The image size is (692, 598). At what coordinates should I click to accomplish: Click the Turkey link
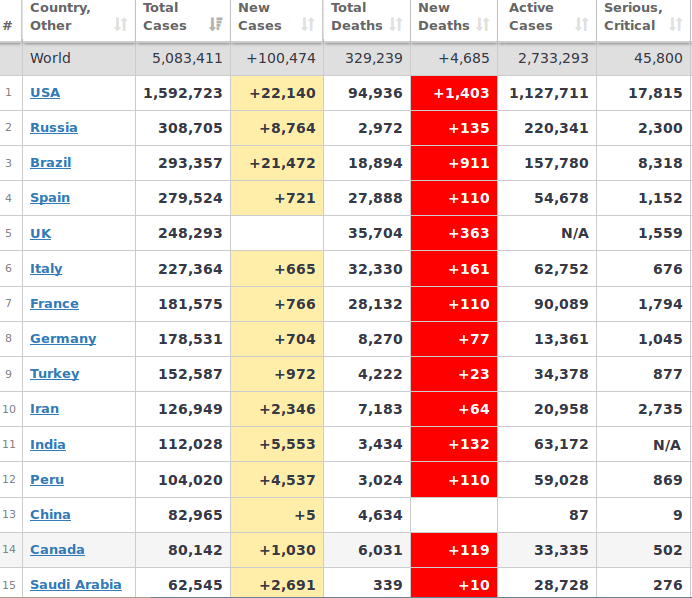point(55,374)
